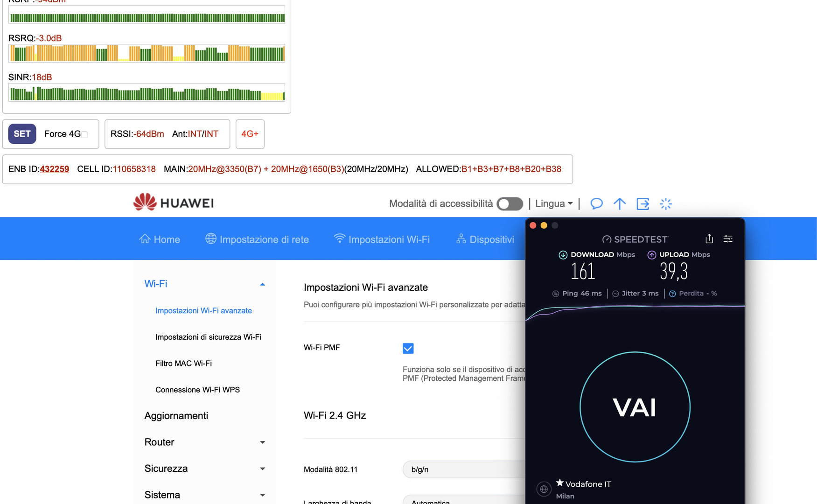Image resolution: width=817 pixels, height=504 pixels.
Task: Click the Speedtest gauge logo icon
Action: coord(607,239)
